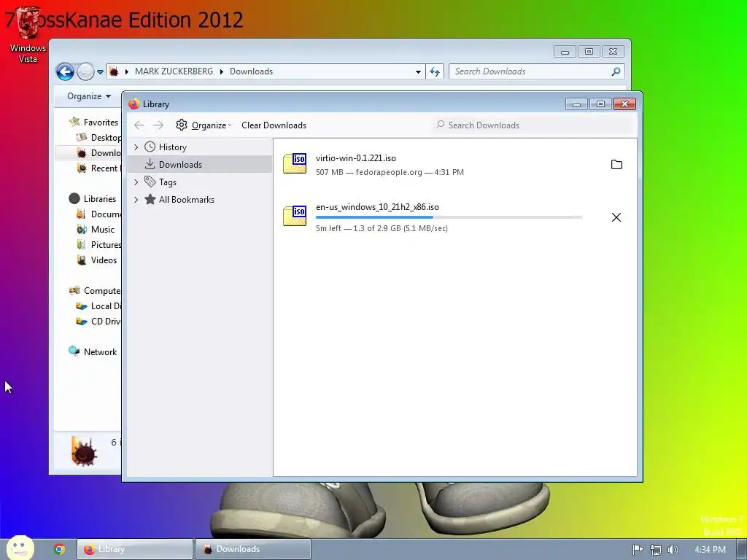Open Music library in Explorer

click(103, 230)
